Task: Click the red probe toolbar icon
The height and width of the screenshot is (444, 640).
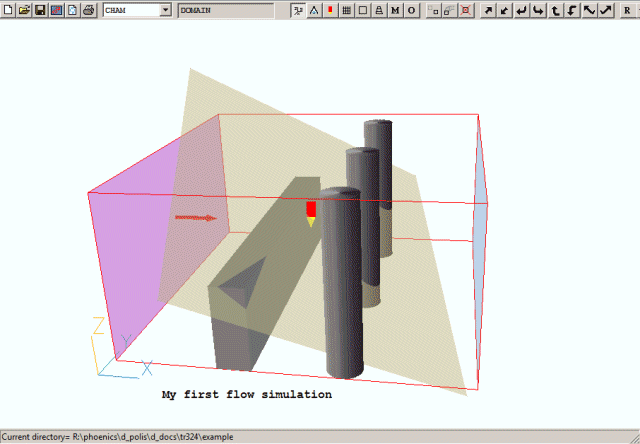Action: tap(330, 10)
